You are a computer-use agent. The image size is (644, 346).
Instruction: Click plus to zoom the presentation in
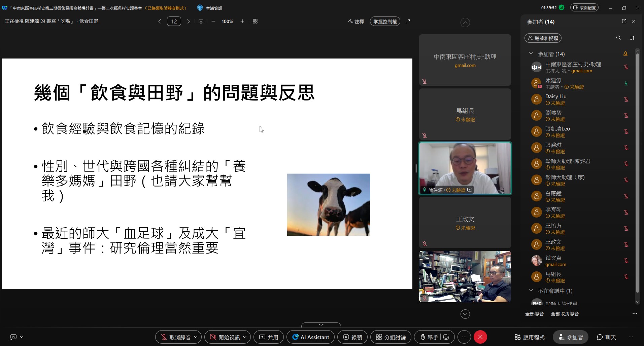pos(242,21)
